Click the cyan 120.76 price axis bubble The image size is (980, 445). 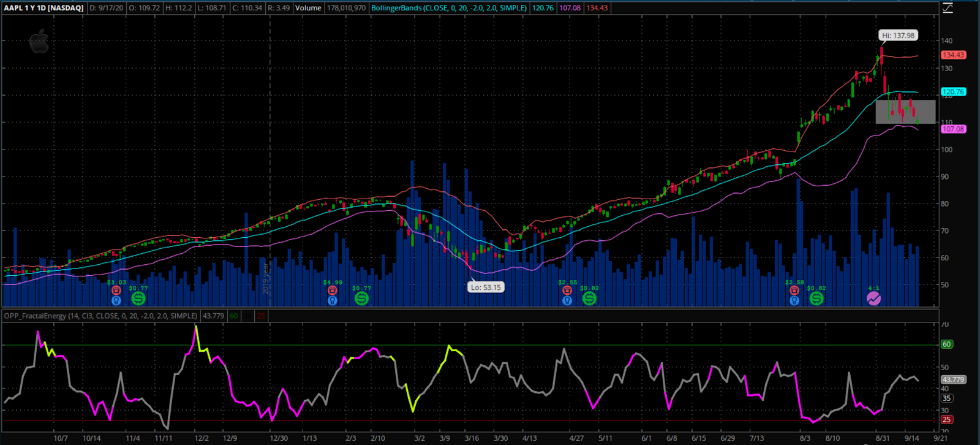tap(954, 91)
